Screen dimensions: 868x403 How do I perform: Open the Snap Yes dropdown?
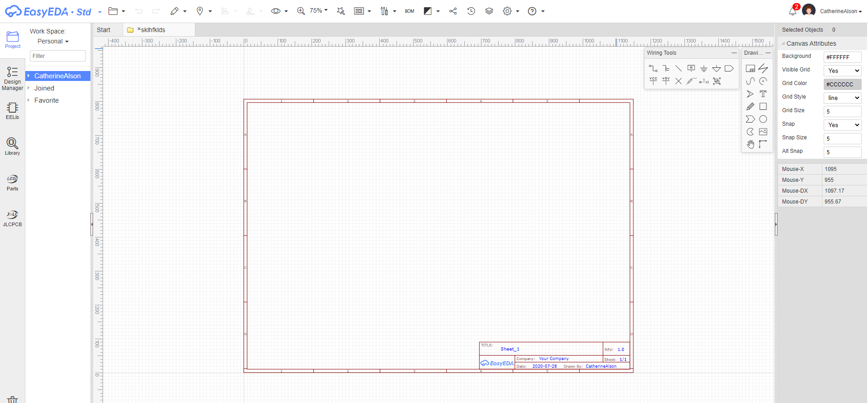pyautogui.click(x=843, y=125)
